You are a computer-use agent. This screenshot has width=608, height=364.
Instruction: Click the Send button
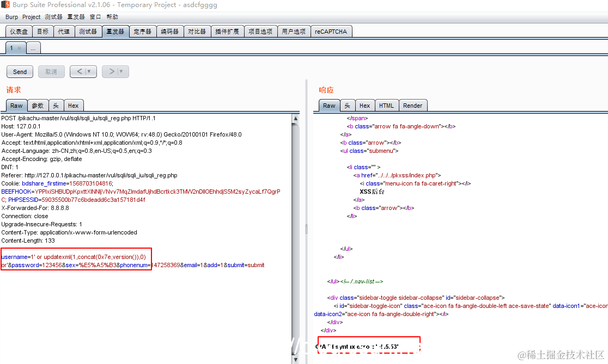[x=20, y=72]
